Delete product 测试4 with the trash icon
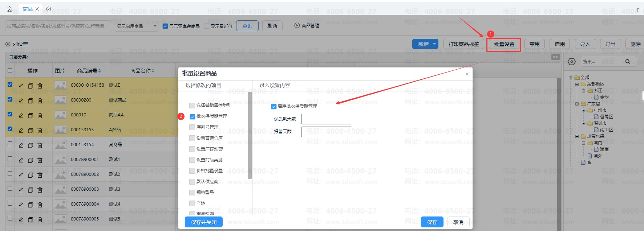Screen dimensions: 644x231 click(40, 205)
